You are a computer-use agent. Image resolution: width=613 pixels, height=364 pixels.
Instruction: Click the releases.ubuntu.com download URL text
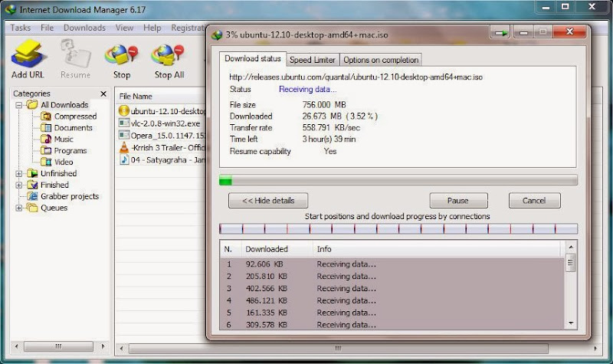click(356, 77)
